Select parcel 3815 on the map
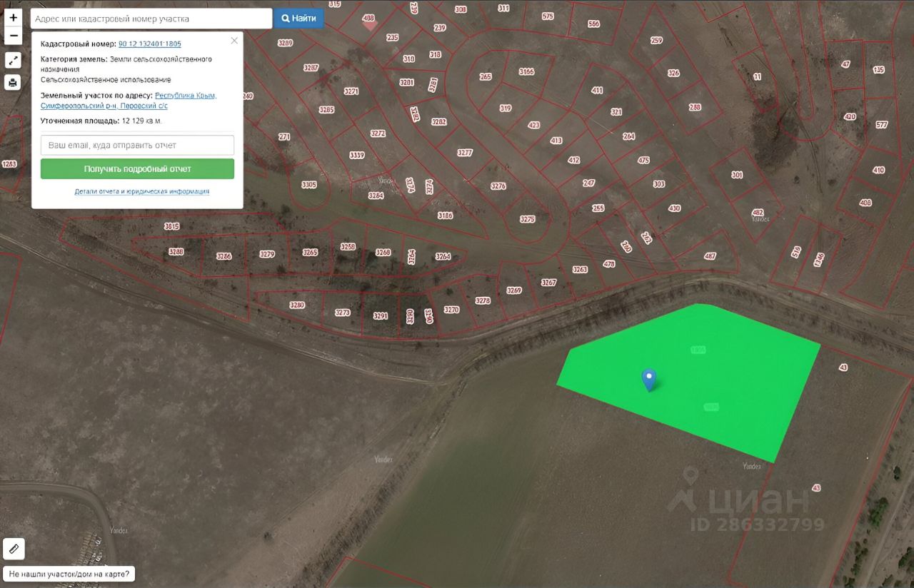This screenshot has width=914, height=588. [x=171, y=226]
